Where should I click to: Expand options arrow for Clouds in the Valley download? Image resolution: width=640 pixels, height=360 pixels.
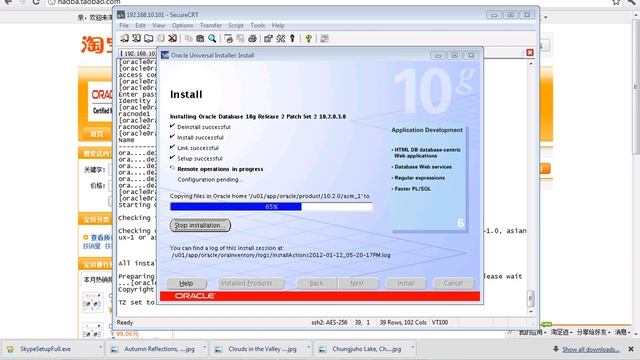tap(308, 348)
